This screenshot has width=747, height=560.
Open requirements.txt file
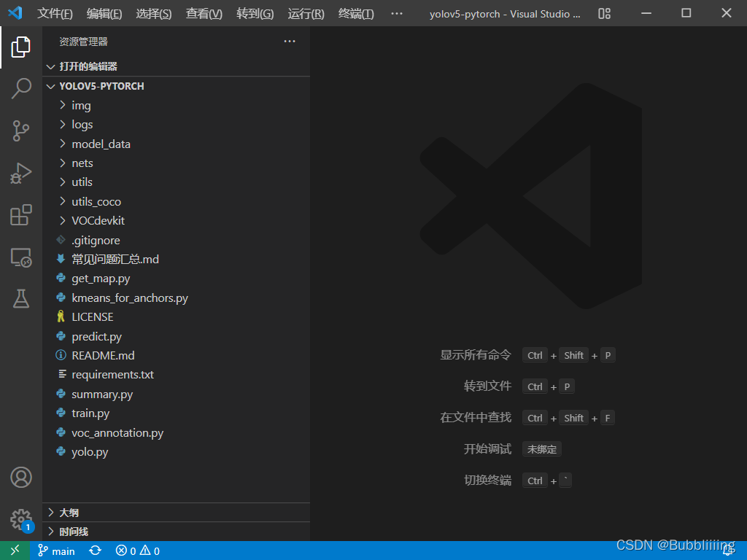(x=177, y=375)
